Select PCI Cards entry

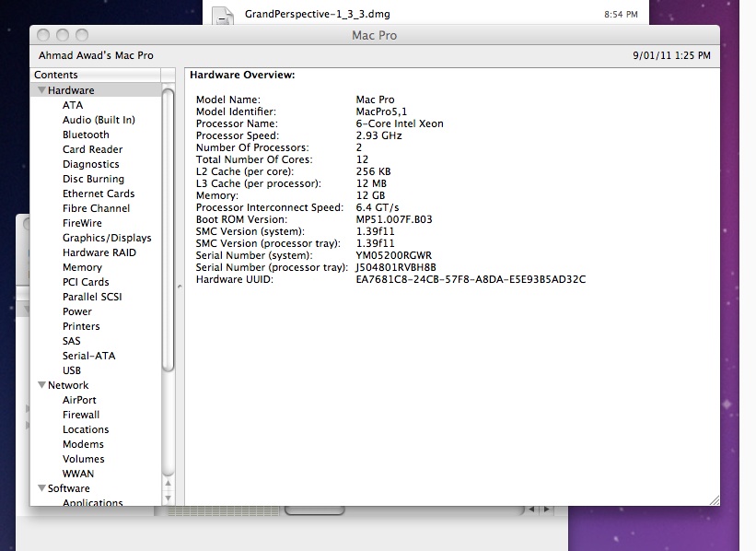pos(86,282)
